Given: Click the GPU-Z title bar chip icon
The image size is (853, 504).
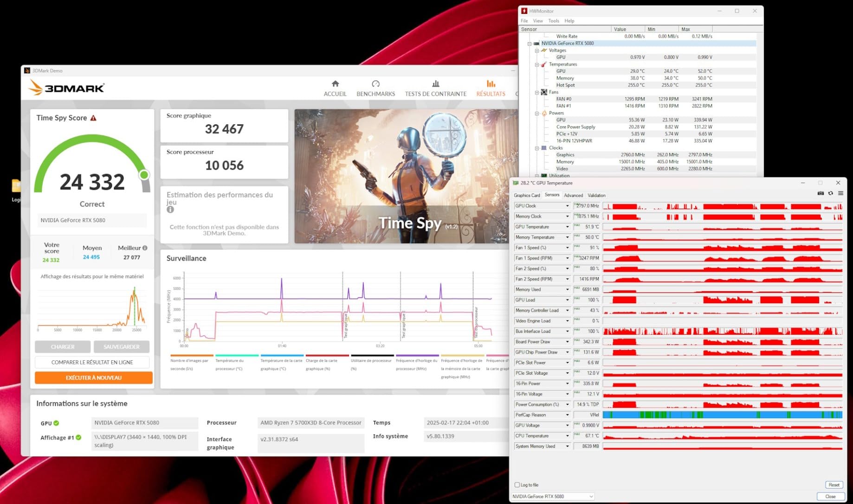Looking at the screenshot, I should click(516, 183).
